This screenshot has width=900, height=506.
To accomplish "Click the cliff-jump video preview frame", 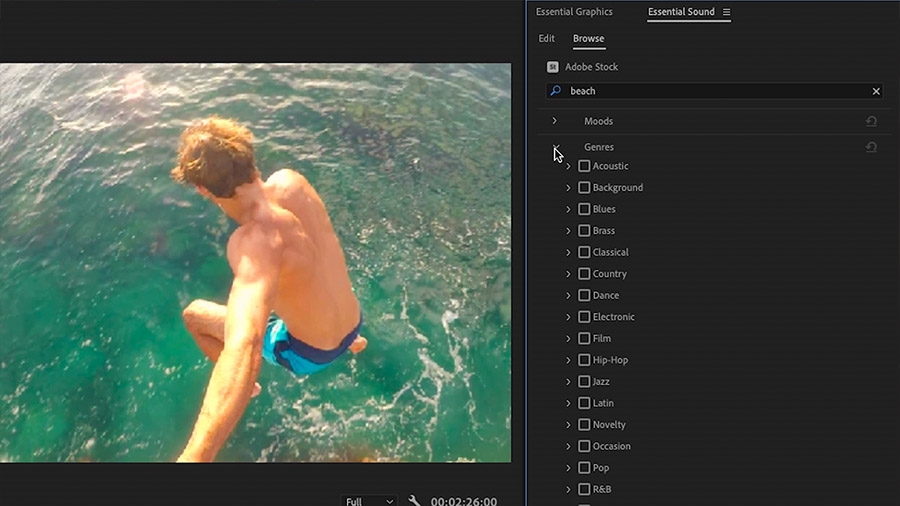I will pos(255,263).
